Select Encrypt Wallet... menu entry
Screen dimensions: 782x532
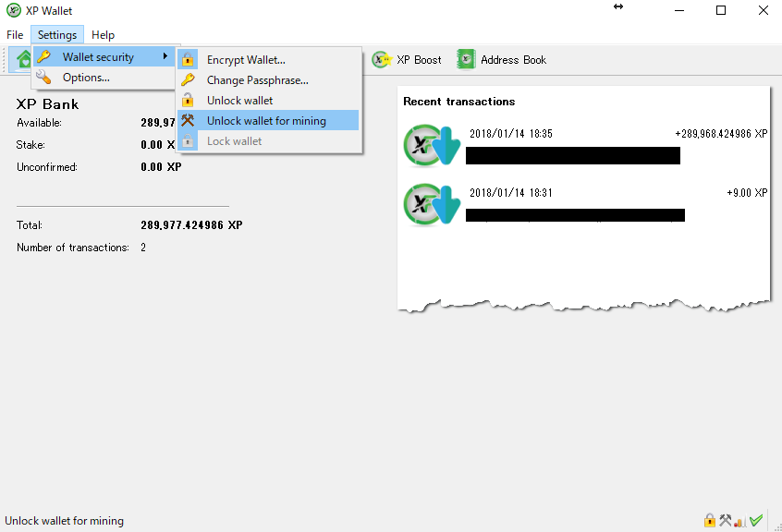click(x=246, y=60)
